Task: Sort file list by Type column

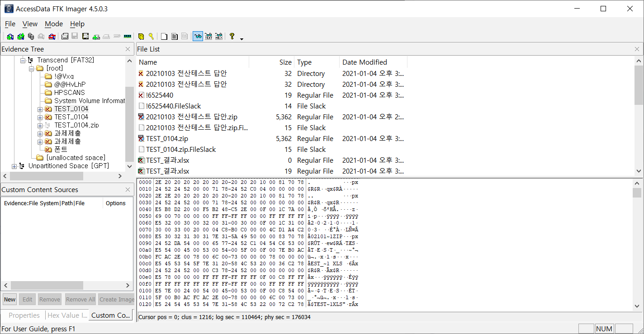Action: pos(317,62)
